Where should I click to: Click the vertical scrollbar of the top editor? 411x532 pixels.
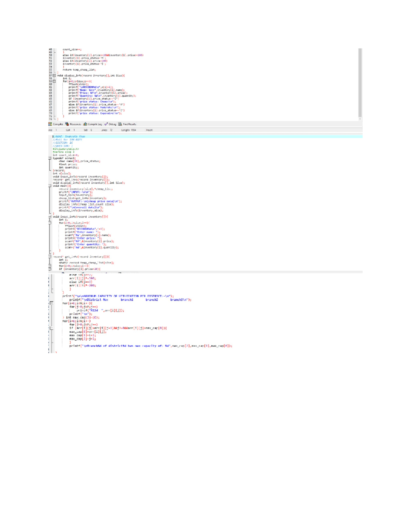click(x=360, y=83)
